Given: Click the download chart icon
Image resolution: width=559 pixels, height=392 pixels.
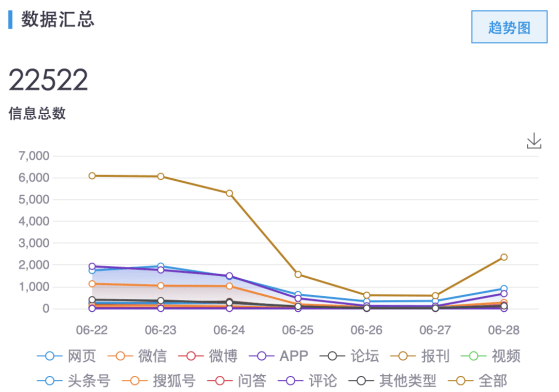Looking at the screenshot, I should coord(534,141).
